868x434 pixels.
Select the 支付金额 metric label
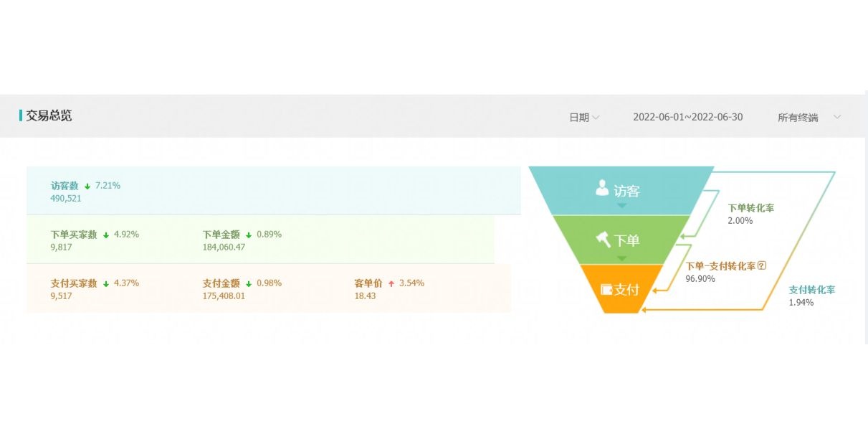[x=221, y=283]
